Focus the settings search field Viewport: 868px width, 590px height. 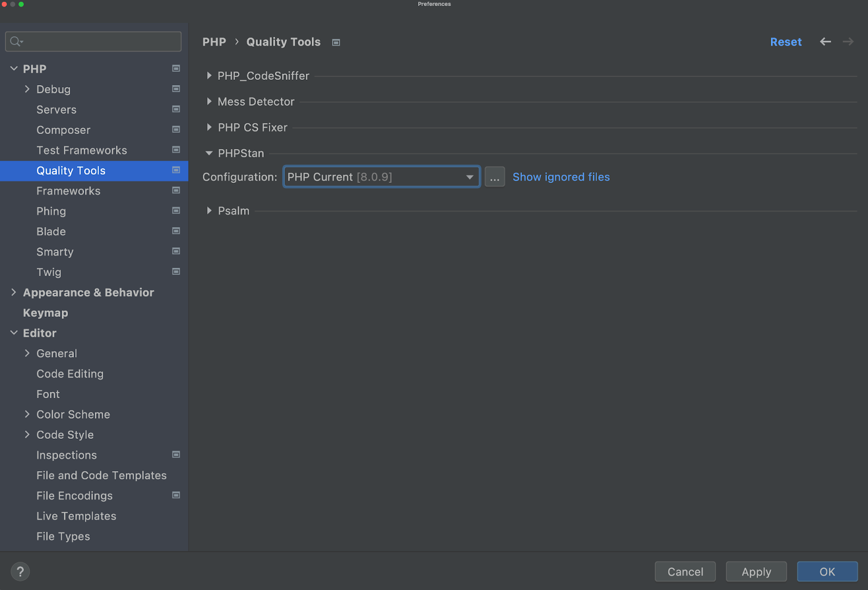point(93,41)
